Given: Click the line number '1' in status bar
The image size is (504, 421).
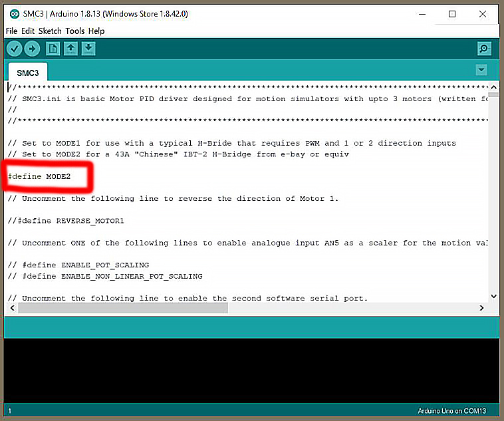Looking at the screenshot, I should point(10,411).
